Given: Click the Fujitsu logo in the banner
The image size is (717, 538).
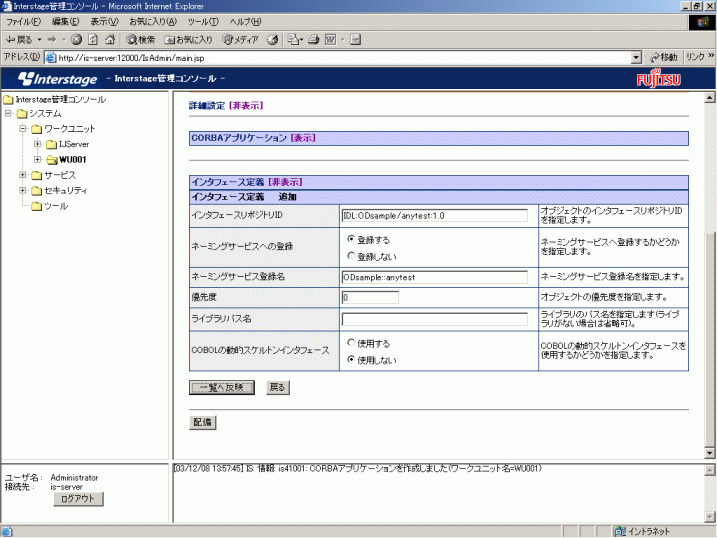Looking at the screenshot, I should (658, 79).
